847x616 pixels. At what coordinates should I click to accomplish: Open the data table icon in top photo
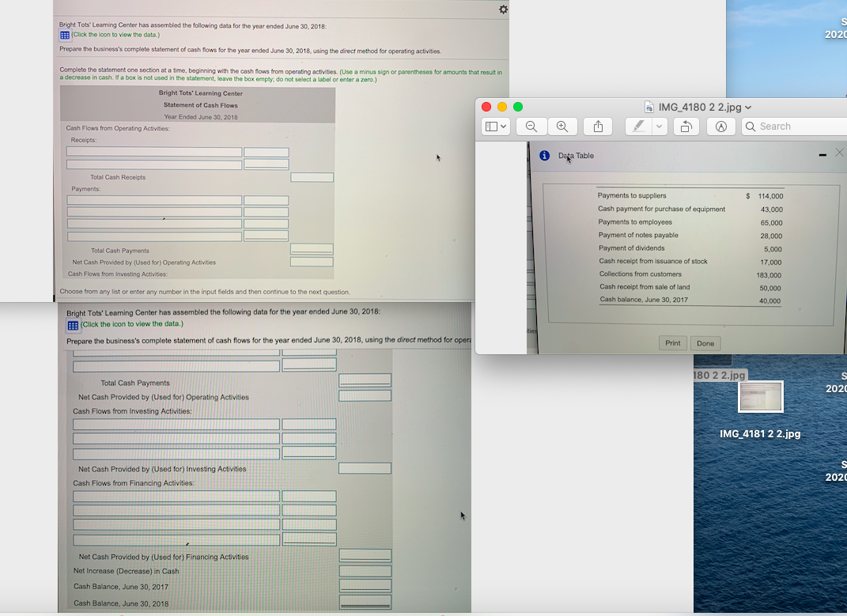tap(64, 35)
